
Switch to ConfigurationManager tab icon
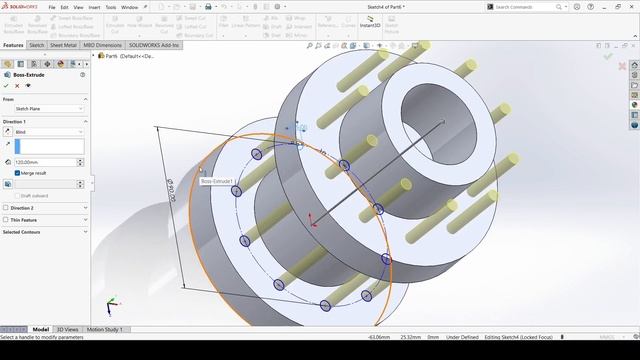coord(34,64)
